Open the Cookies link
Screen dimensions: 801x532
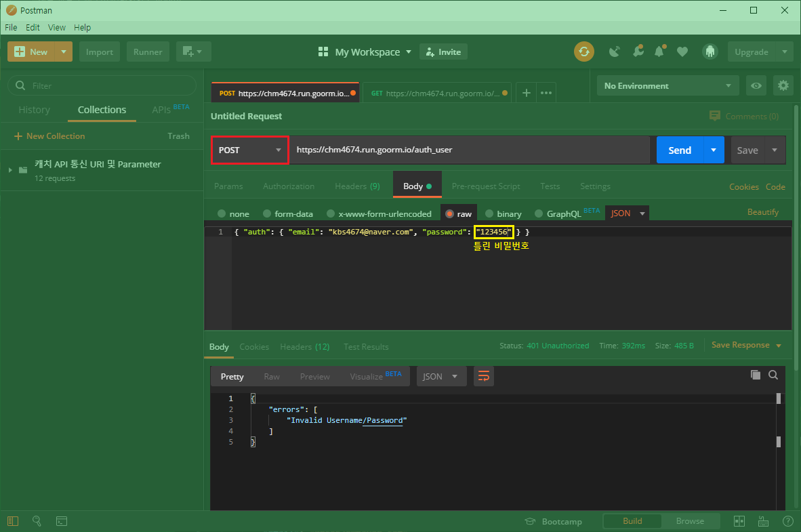tap(744, 186)
